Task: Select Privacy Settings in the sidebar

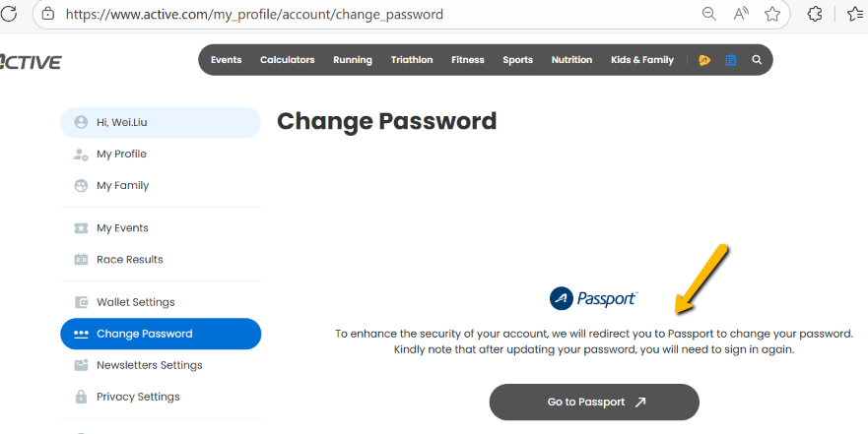Action: click(x=138, y=397)
